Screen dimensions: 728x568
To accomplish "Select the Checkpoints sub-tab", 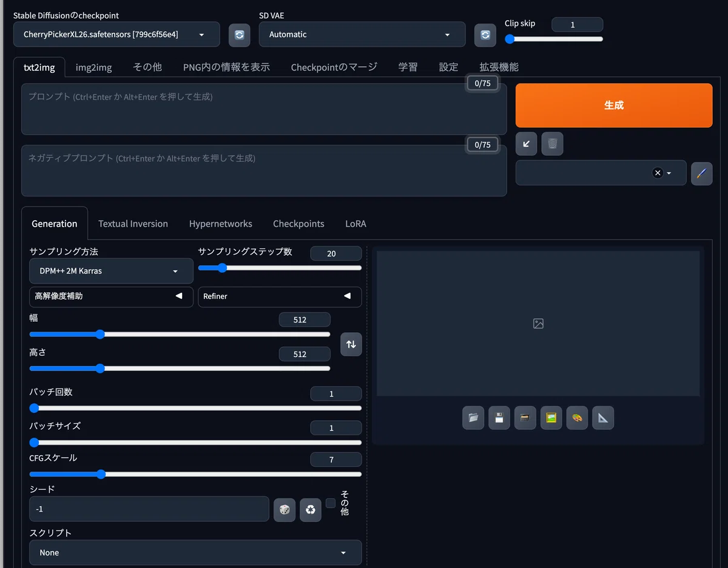I will click(298, 224).
